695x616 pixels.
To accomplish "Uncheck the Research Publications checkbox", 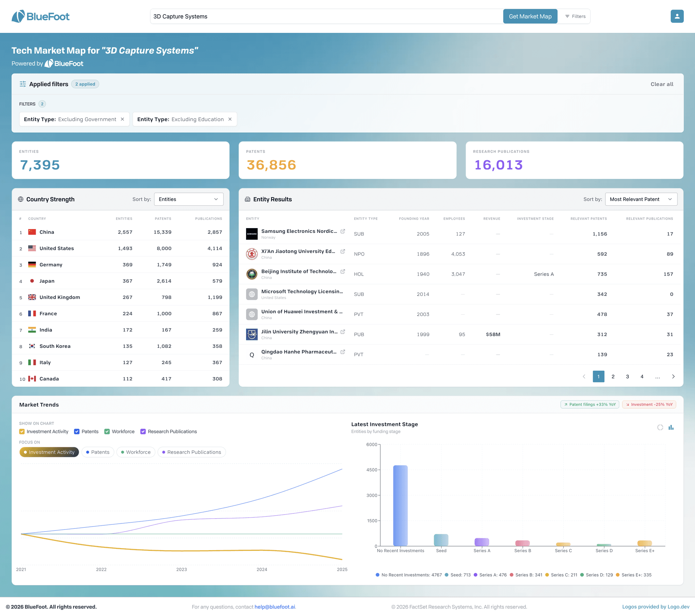I will click(143, 431).
